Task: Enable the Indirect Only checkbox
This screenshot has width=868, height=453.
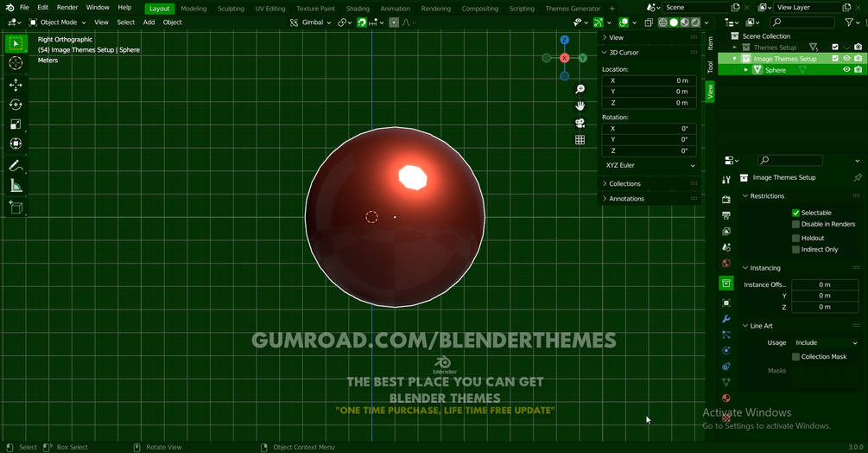Action: coord(795,250)
